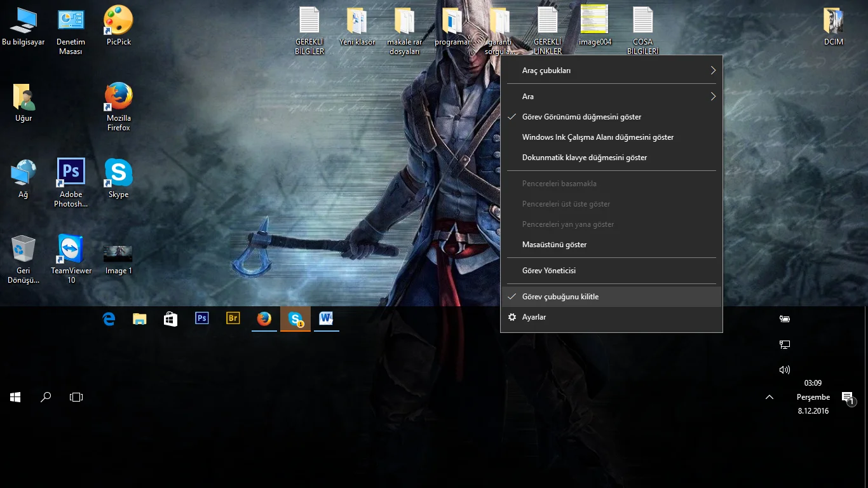
Task: Select the Geri Dönüşüm recycle bin icon
Action: (24, 250)
